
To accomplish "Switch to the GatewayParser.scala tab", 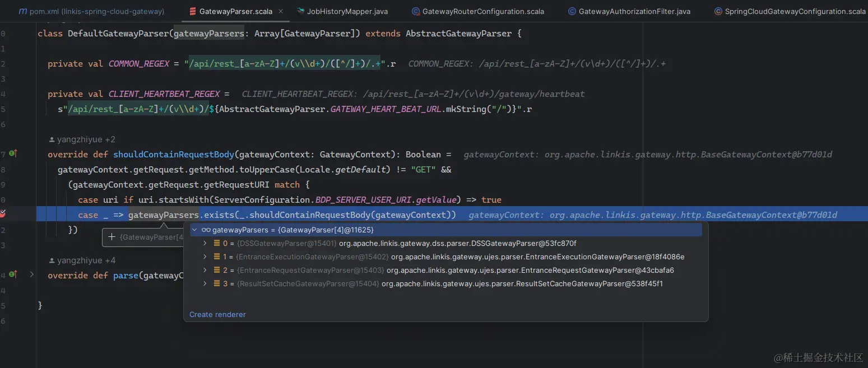I will (x=235, y=11).
